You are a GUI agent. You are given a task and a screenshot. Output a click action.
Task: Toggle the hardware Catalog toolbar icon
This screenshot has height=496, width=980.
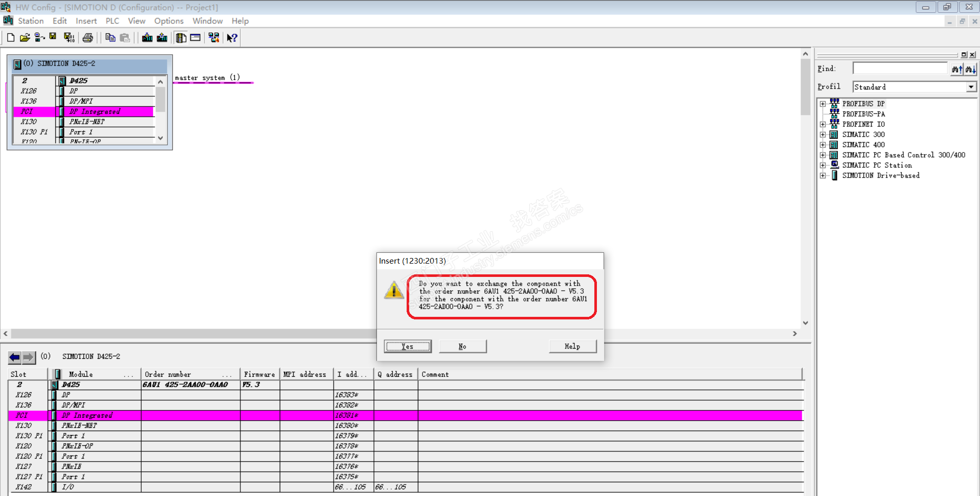coord(181,37)
